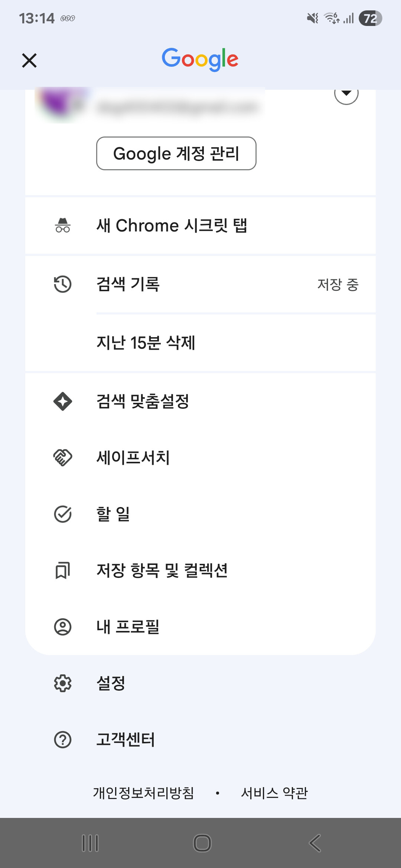
Task: Tap the Google 계정 관리 button
Action: coord(176,154)
